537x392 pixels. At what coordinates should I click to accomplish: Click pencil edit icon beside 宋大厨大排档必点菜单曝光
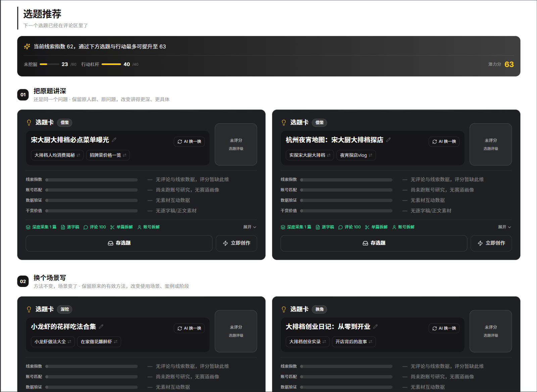tap(114, 140)
